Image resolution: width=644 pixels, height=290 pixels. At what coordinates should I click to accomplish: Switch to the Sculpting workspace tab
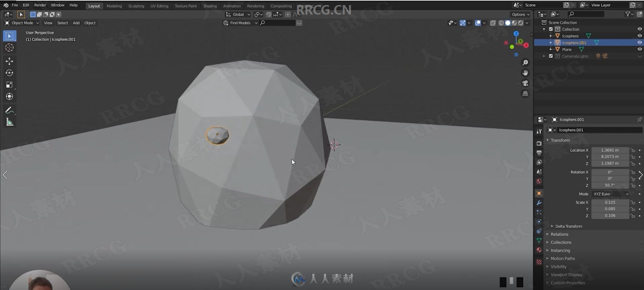tap(136, 6)
